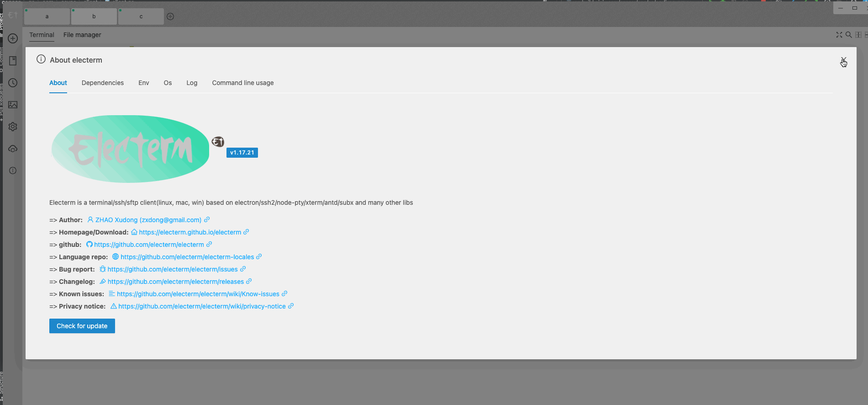Open the wiki privacy-notice link

[202, 306]
